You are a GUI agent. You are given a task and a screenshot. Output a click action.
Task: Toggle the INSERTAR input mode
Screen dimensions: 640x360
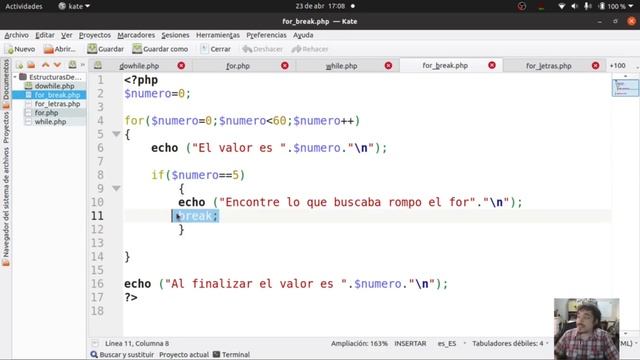click(x=410, y=344)
